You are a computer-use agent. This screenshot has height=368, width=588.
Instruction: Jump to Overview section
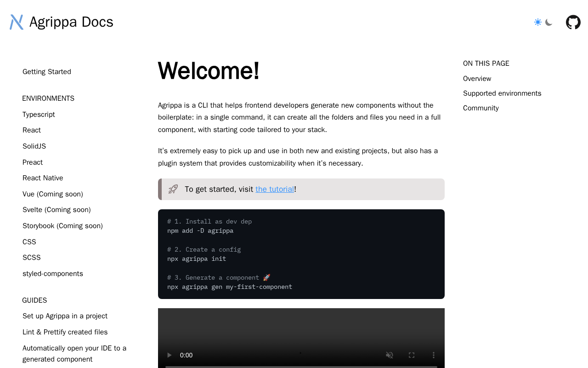pos(477,79)
